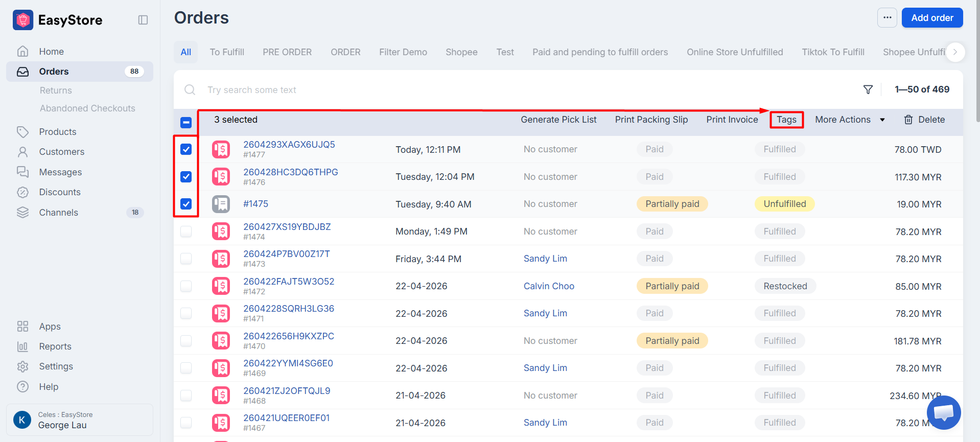Uncheck the order #1475 checkbox
980x442 pixels.
(x=186, y=204)
